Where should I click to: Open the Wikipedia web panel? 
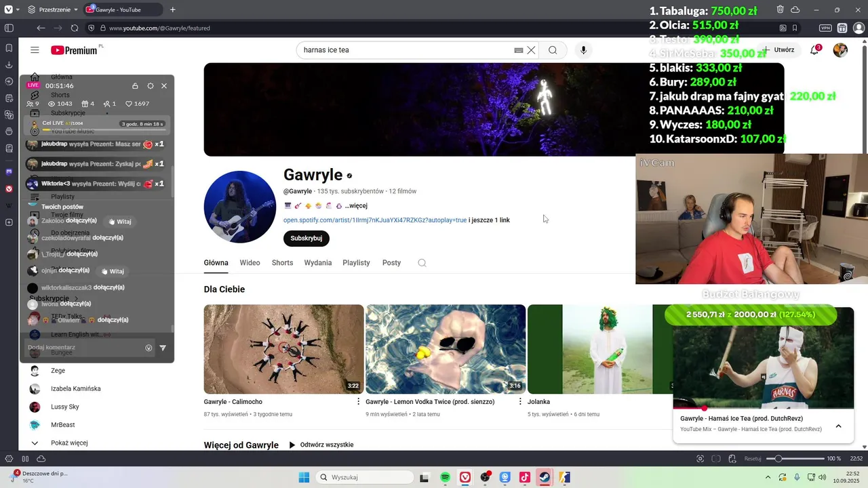coord(9,205)
